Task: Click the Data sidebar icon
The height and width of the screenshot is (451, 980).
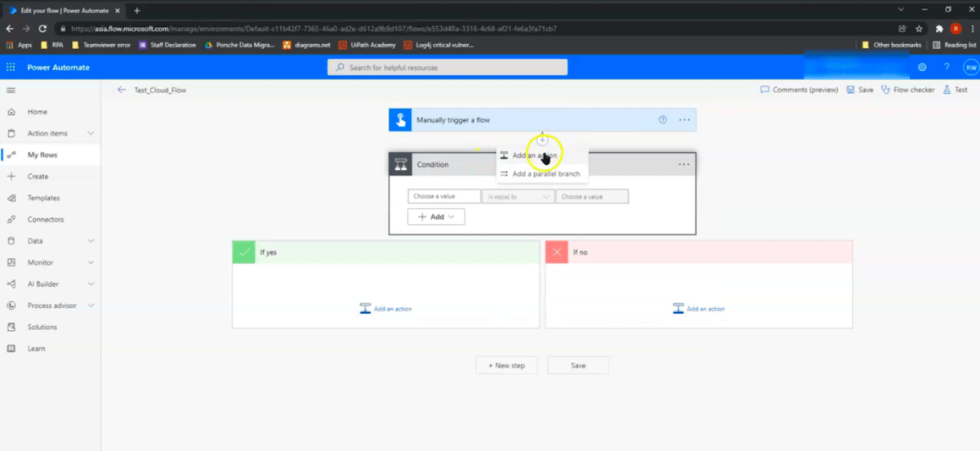Action: (11, 241)
